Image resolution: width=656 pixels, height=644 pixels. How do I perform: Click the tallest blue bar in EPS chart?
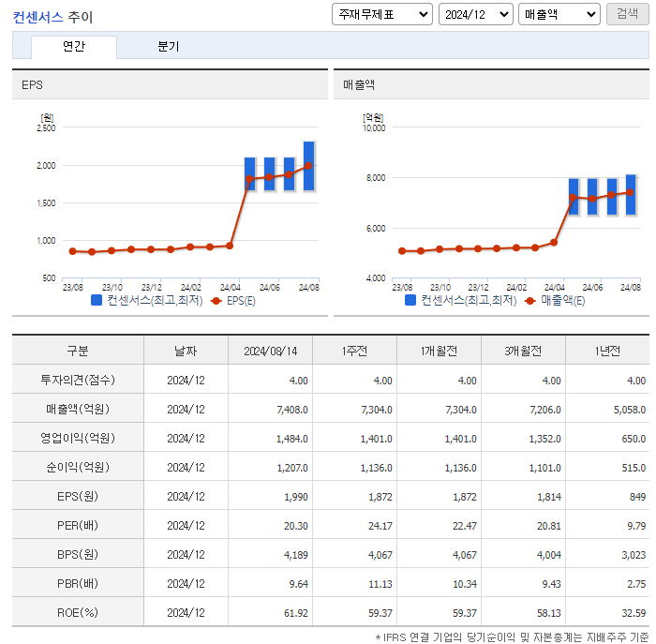308,166
